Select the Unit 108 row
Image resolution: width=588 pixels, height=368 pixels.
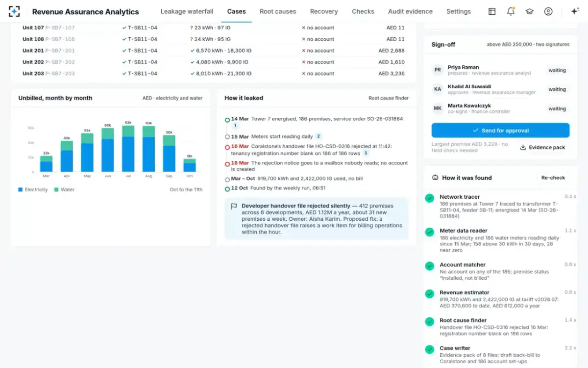point(214,39)
